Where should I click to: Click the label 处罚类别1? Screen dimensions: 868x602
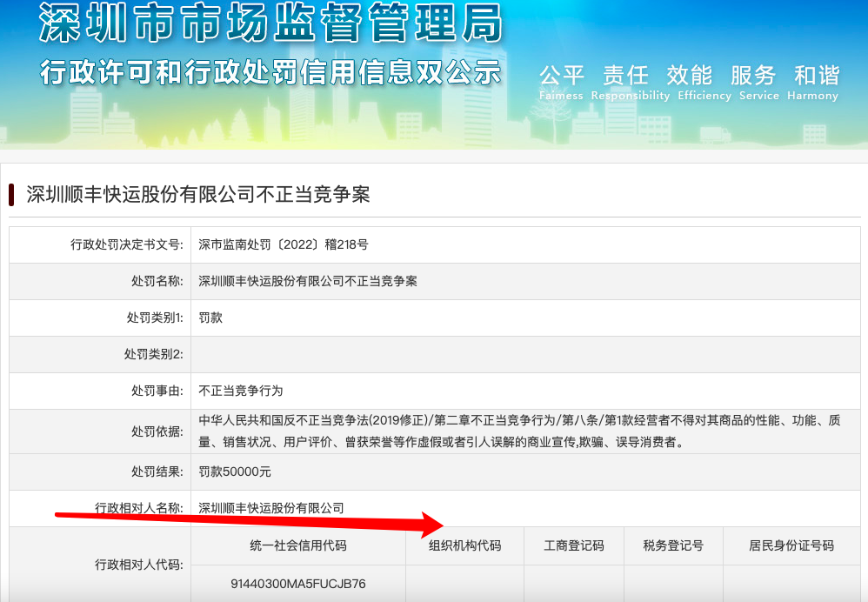click(x=155, y=318)
